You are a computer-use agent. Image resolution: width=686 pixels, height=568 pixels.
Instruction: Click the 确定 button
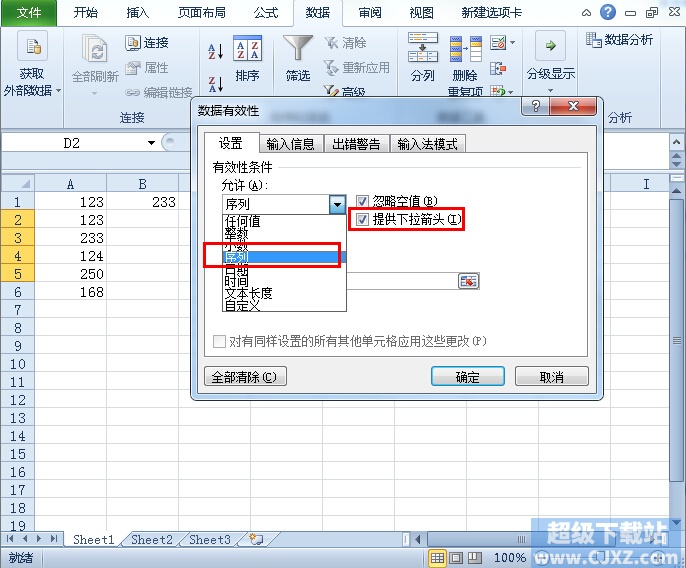pos(468,376)
